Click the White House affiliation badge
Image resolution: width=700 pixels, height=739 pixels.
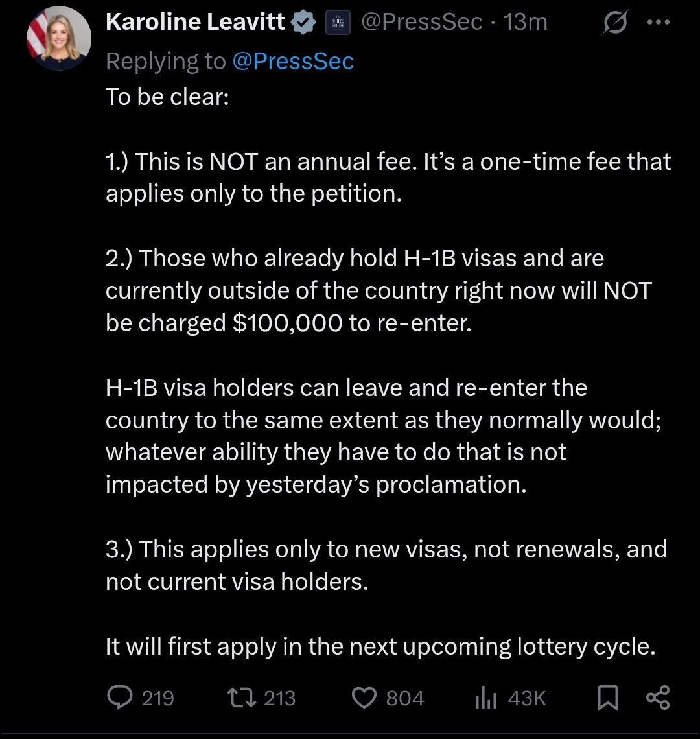pos(336,23)
